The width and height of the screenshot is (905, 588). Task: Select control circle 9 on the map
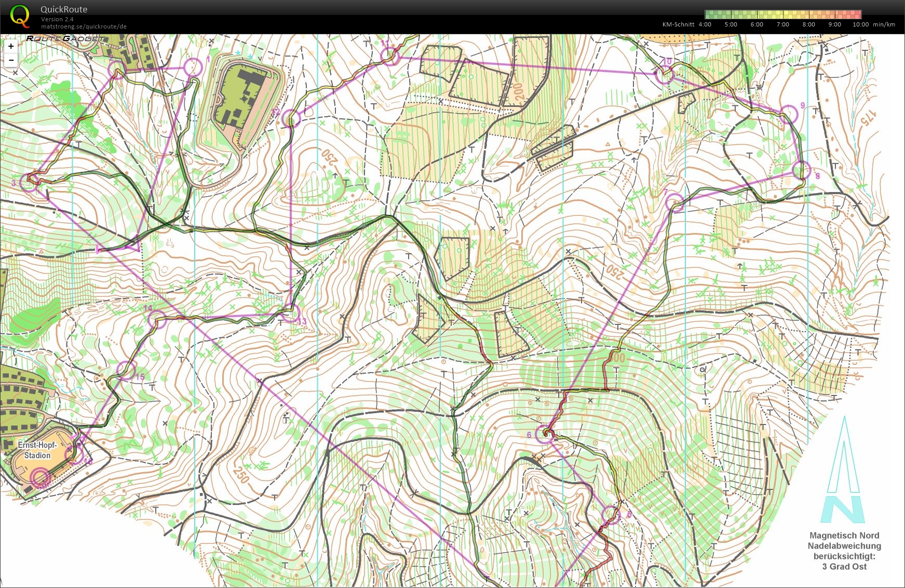788,114
